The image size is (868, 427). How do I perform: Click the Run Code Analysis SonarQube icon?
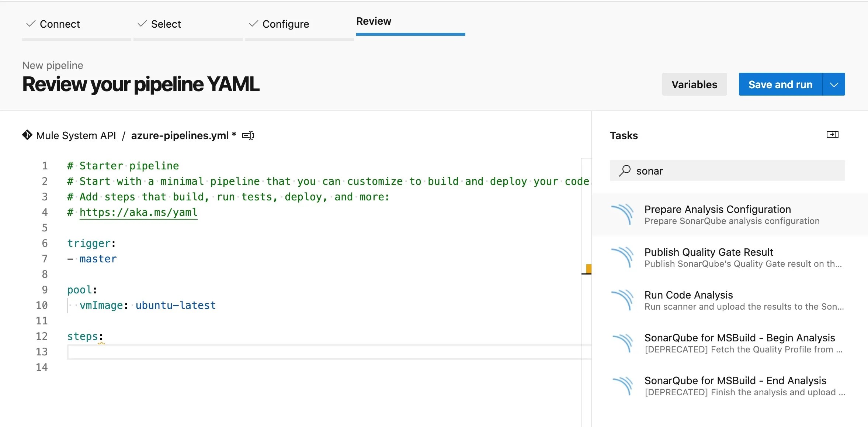pos(622,300)
